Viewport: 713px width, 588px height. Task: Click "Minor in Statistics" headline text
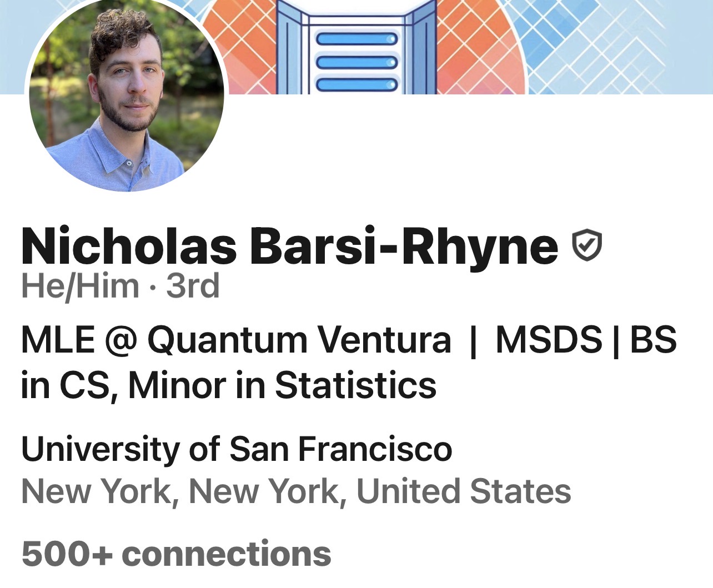(x=282, y=385)
